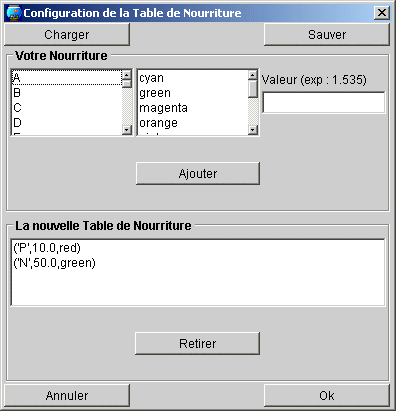Image resolution: width=396 pixels, height=411 pixels.
Task: Select letter A in the food list
Action: point(67,78)
